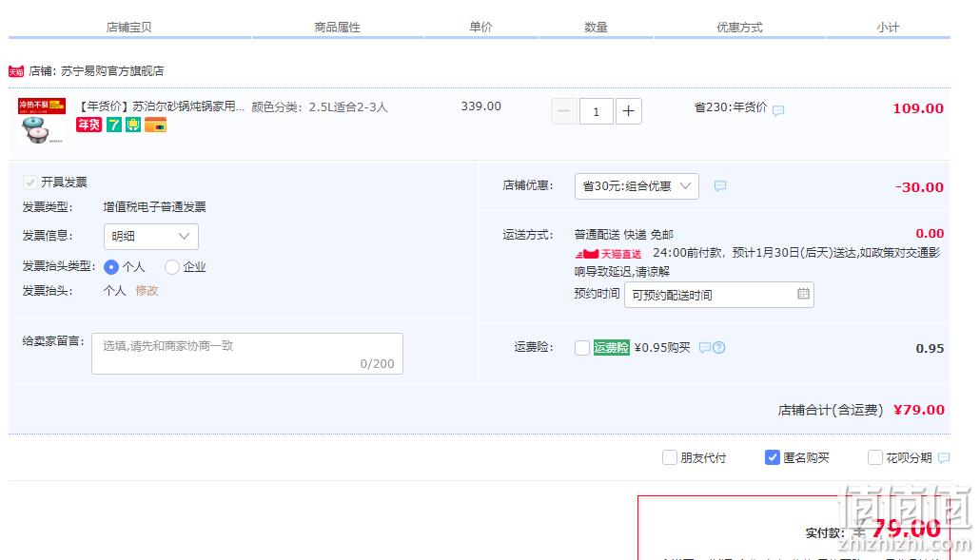
Task: Click 修改 link to edit invoice header
Action: (147, 291)
